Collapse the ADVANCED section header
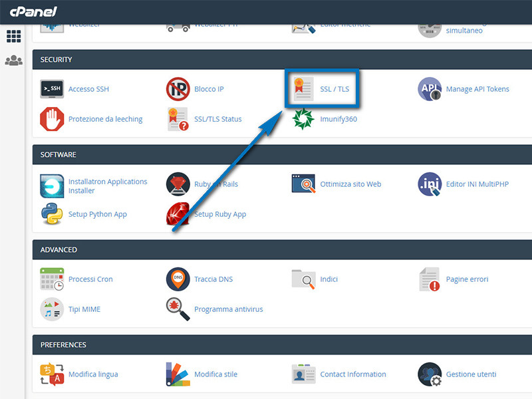This screenshot has width=532, height=399. 282,250
